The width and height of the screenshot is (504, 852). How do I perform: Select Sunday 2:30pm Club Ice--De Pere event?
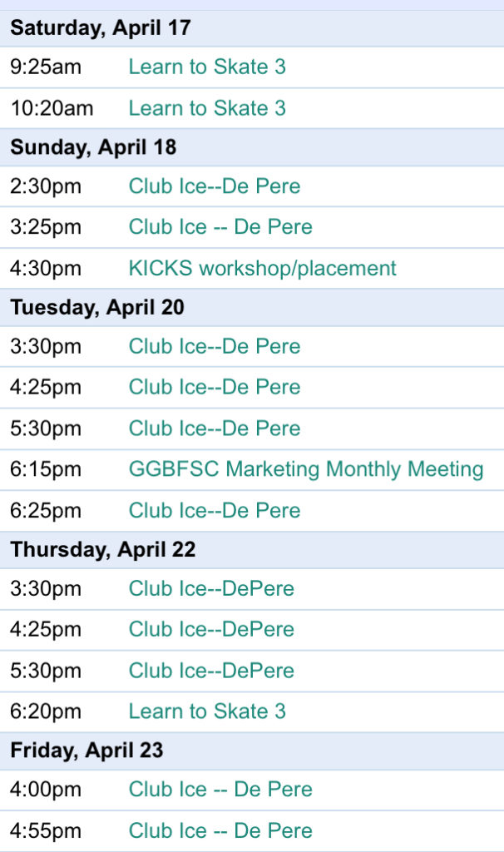point(215,186)
